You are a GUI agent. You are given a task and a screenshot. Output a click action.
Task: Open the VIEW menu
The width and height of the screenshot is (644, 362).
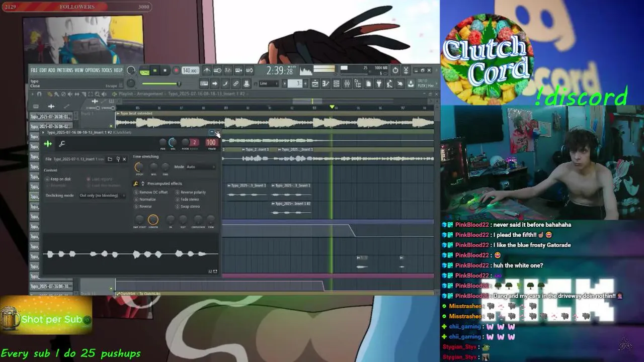point(79,70)
